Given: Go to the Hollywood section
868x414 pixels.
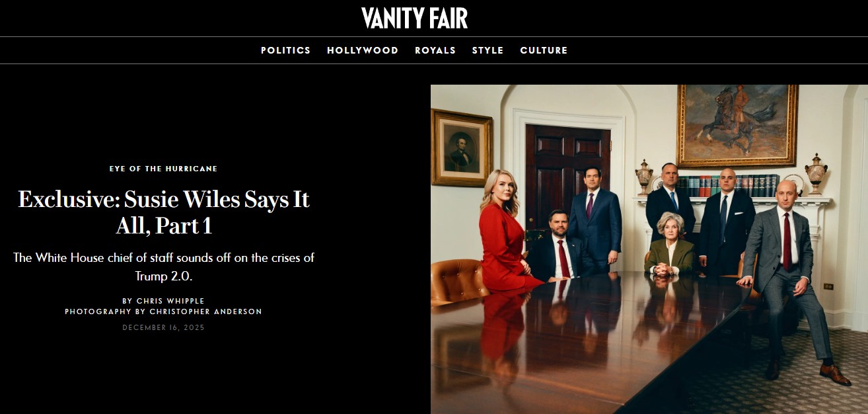Looking at the screenshot, I should [x=363, y=50].
